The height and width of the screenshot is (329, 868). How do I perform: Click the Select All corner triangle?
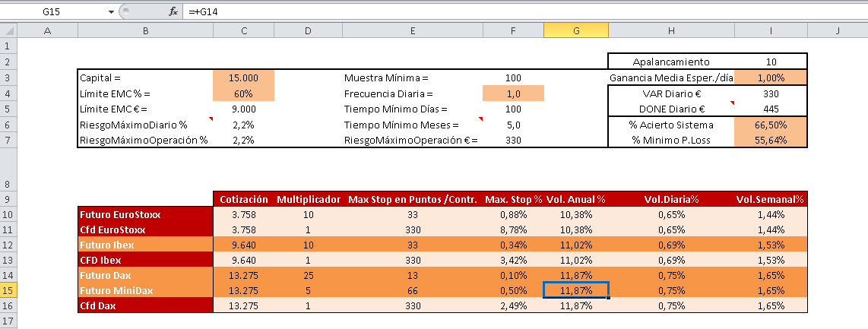[8, 30]
